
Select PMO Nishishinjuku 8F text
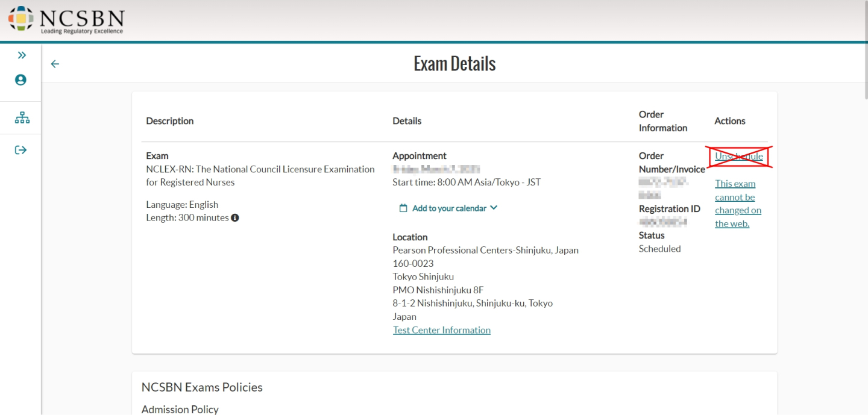pyautogui.click(x=438, y=290)
